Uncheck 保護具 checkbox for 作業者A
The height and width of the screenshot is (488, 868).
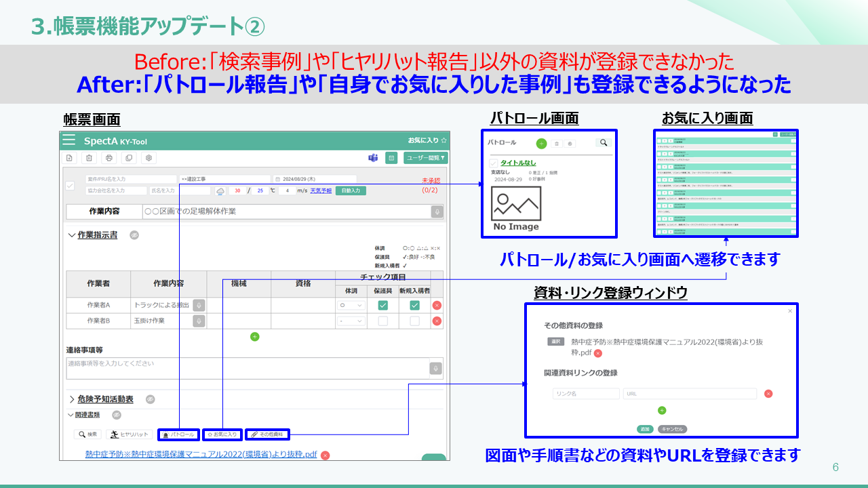coord(383,306)
